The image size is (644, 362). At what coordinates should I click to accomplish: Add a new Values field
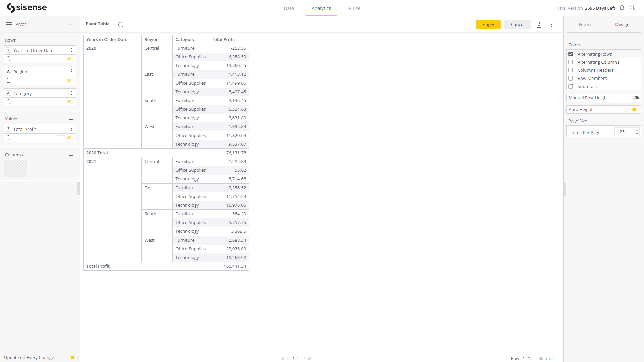[71, 119]
